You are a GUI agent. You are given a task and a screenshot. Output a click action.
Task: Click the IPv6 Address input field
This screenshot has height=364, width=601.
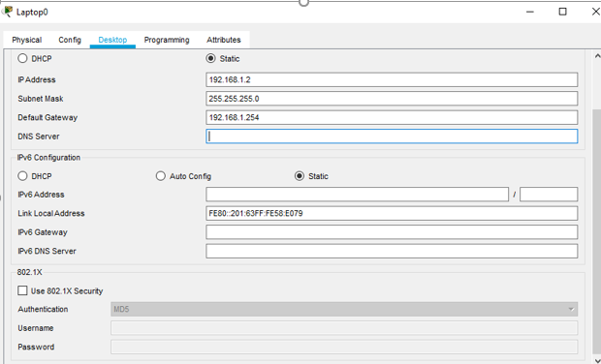click(358, 195)
